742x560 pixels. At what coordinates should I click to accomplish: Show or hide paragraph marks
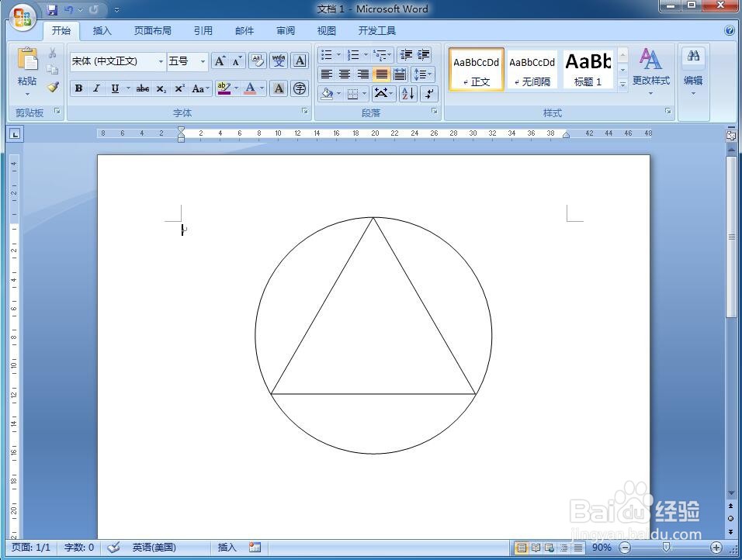coord(428,94)
